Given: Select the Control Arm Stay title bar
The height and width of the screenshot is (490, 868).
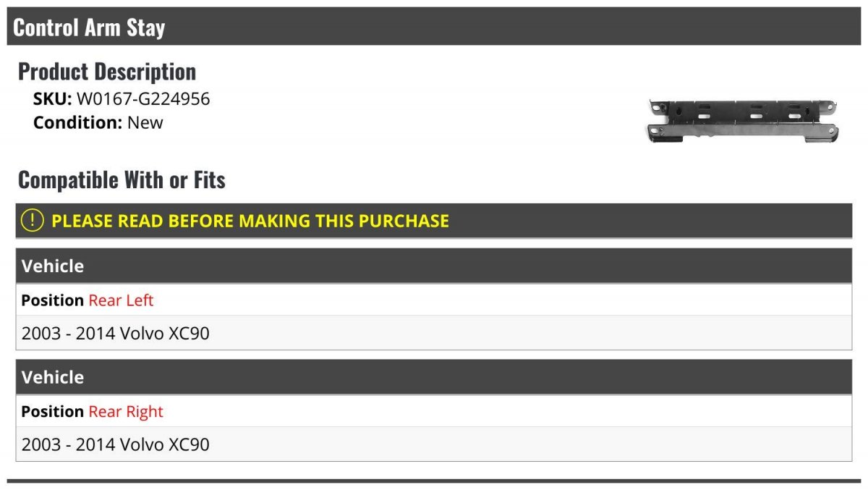Looking at the screenshot, I should 434,27.
